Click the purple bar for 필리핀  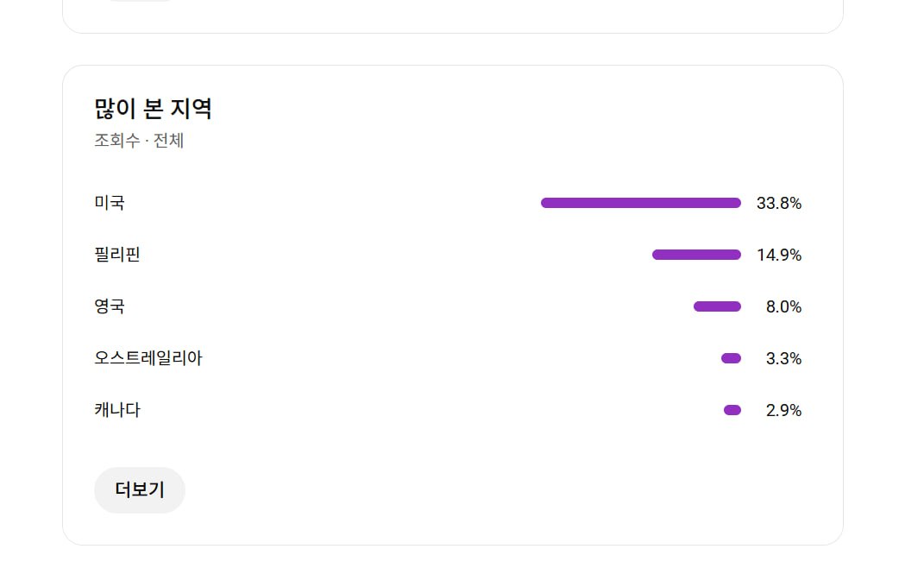(x=696, y=255)
